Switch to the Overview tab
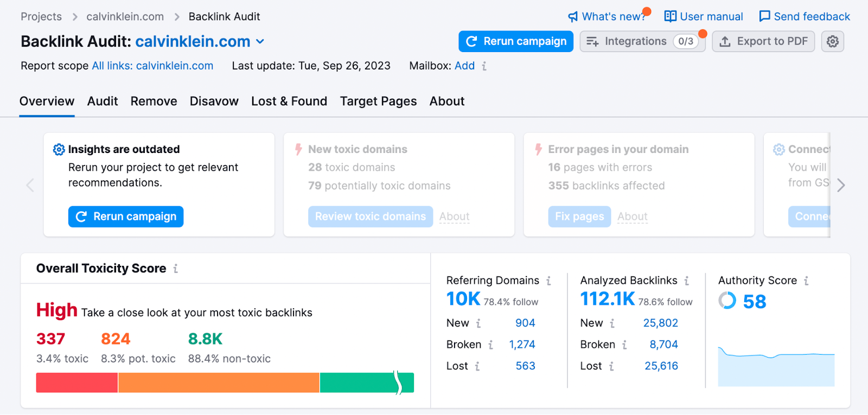 point(47,101)
